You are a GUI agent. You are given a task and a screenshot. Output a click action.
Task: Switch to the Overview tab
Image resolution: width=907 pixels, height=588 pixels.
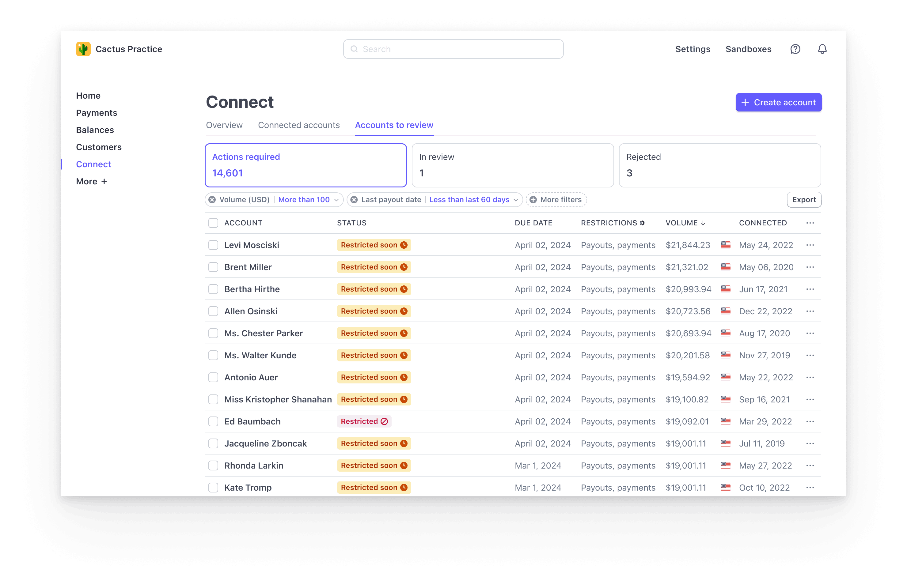(x=223, y=125)
